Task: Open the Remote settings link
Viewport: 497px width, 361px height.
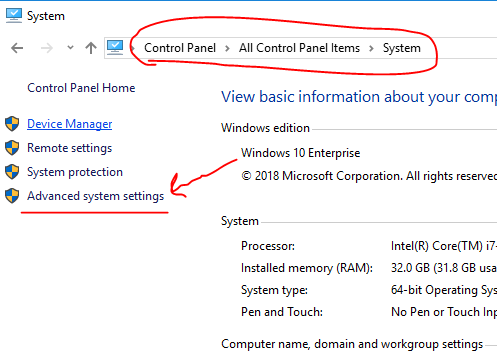Action: pos(70,148)
